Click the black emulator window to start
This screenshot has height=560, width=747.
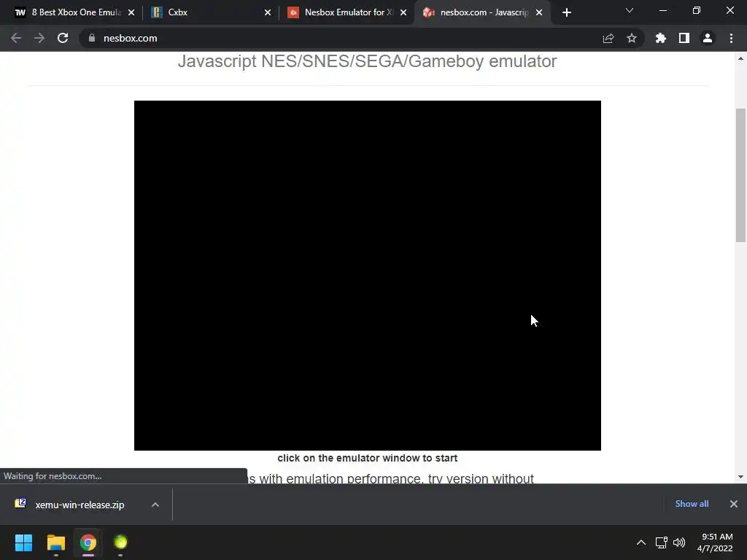368,275
